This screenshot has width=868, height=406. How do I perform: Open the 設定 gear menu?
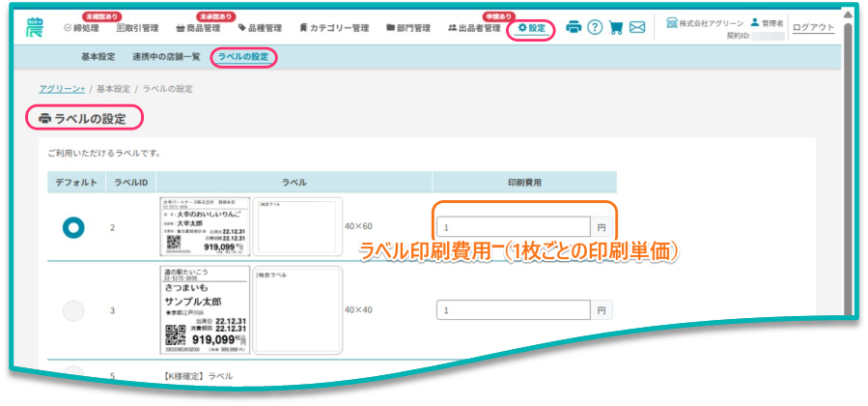[531, 28]
